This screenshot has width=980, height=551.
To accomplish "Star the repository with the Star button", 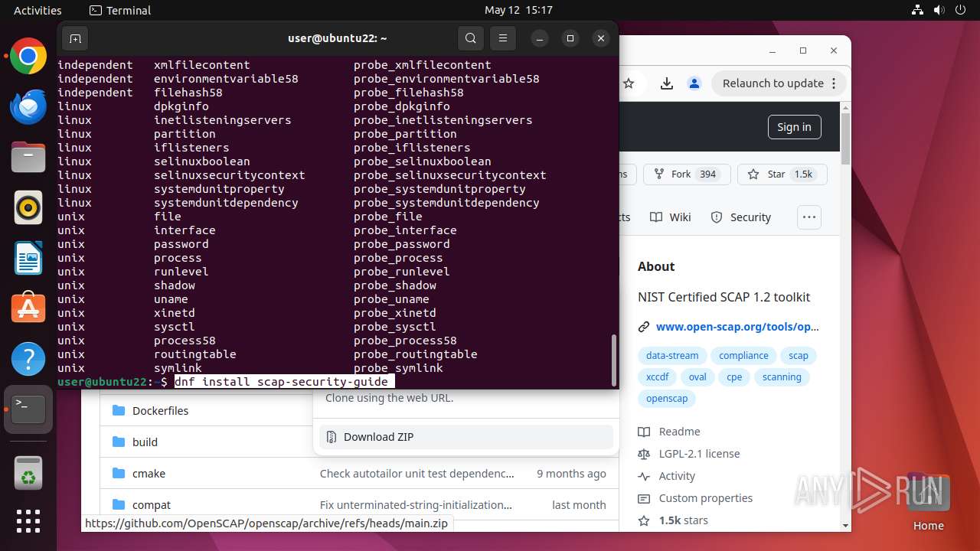I will (x=782, y=174).
